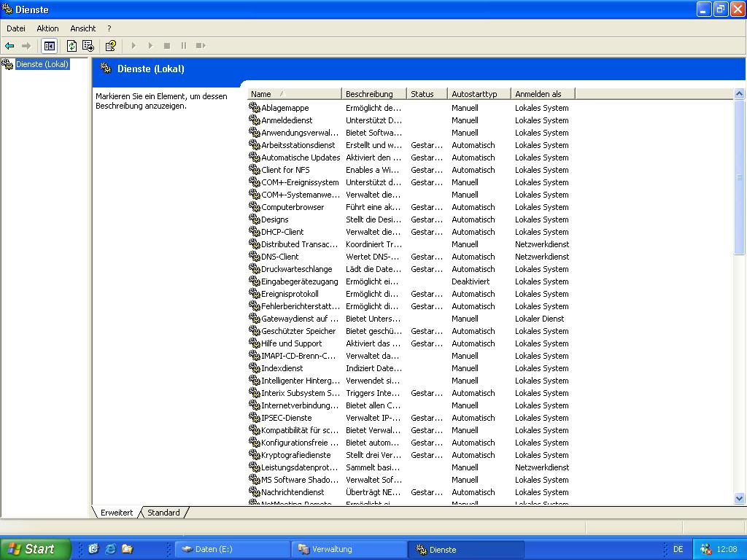Click the gear icon of Ablagemappe
Image resolution: width=747 pixels, height=560 pixels.
pyautogui.click(x=255, y=108)
